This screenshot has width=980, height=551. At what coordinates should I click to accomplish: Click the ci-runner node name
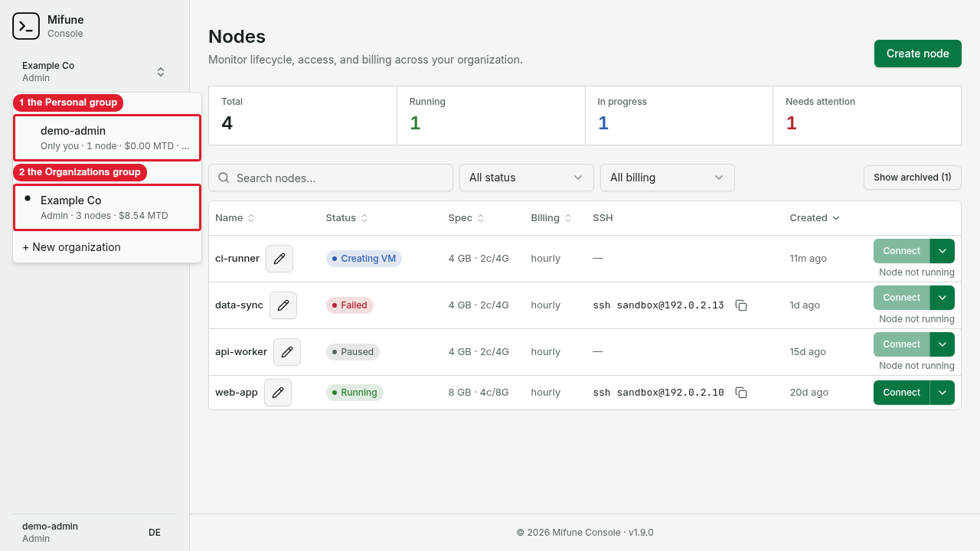click(237, 259)
